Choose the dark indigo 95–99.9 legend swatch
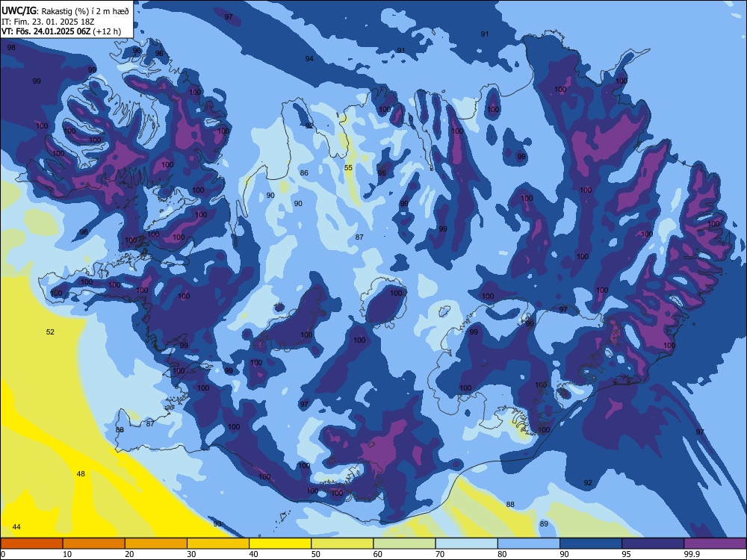The width and height of the screenshot is (747, 560). pos(653,544)
